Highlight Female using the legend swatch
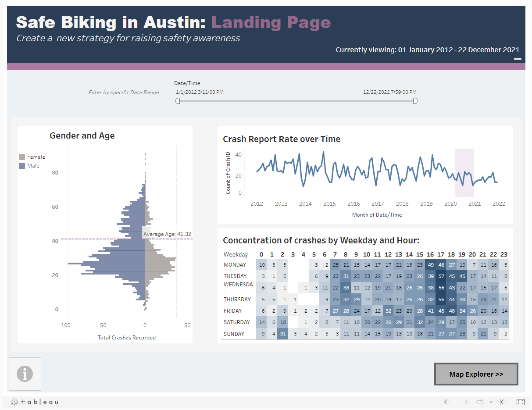Image resolution: width=532 pixels, height=410 pixels. (x=22, y=157)
